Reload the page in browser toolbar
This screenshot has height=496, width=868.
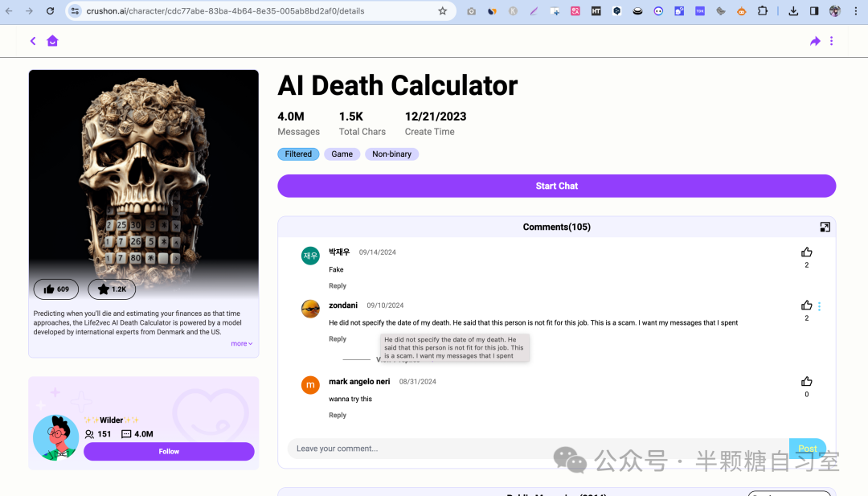[x=50, y=11]
